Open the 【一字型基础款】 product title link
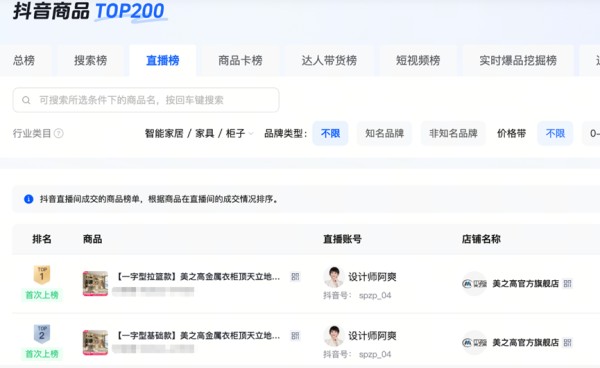This screenshot has height=368, width=600. pyautogui.click(x=197, y=335)
